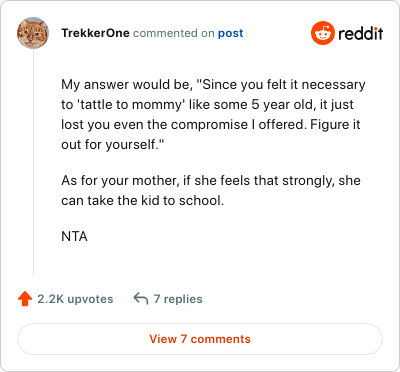Click the text "out for yourself."
400x372 pixels.
pos(113,145)
